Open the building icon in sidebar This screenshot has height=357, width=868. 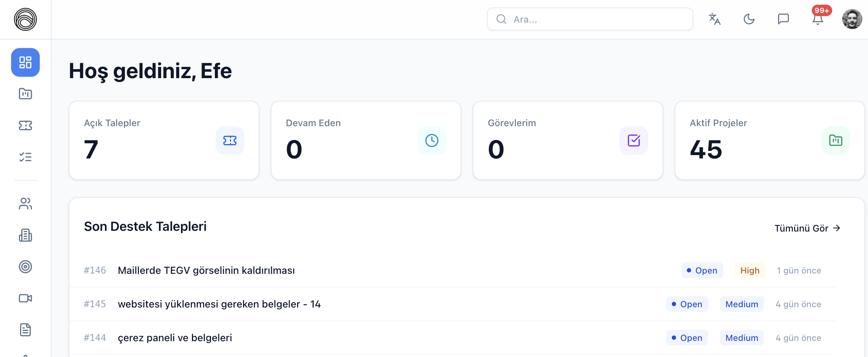25,235
